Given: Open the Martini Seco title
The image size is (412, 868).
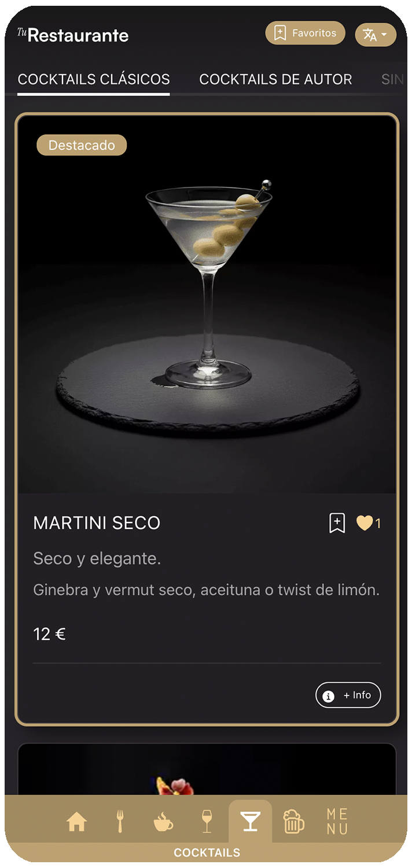Looking at the screenshot, I should coord(97,523).
